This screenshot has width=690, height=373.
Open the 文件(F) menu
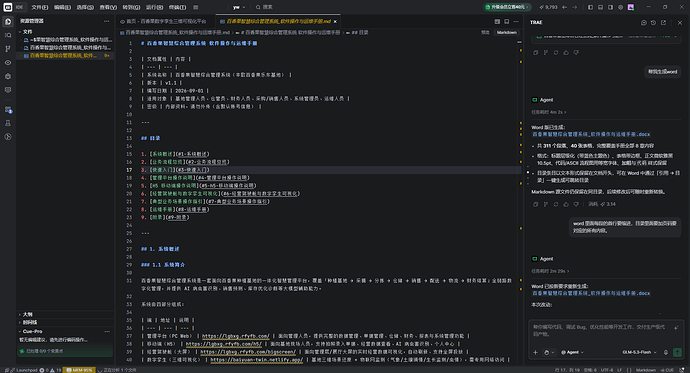[x=40, y=7]
